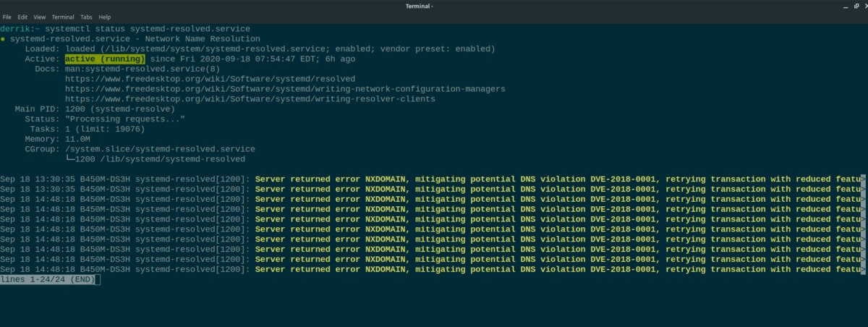The width and height of the screenshot is (868, 327).
Task: Open the freedesktop.org 'Software/systemd/resolved' URL
Action: pyautogui.click(x=210, y=79)
